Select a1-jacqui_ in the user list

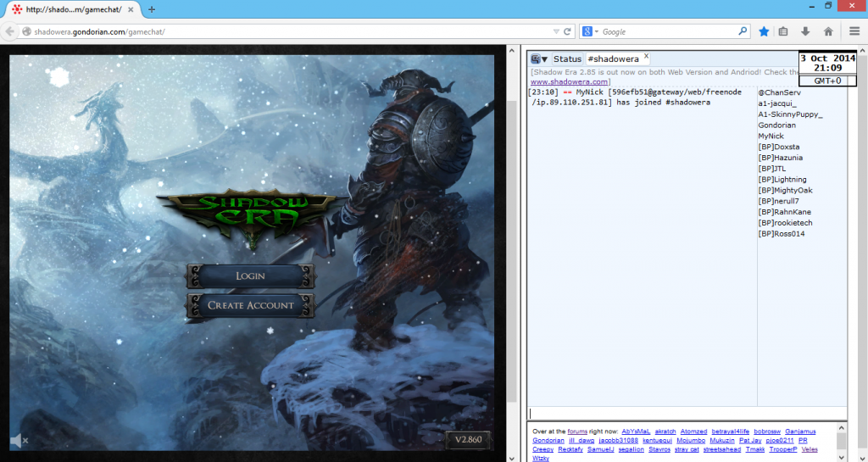point(778,103)
